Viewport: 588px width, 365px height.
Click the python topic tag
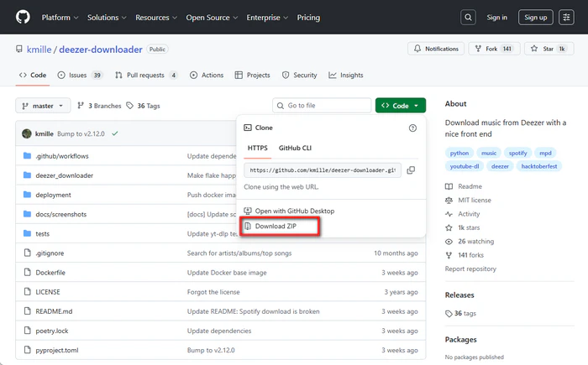[459, 153]
